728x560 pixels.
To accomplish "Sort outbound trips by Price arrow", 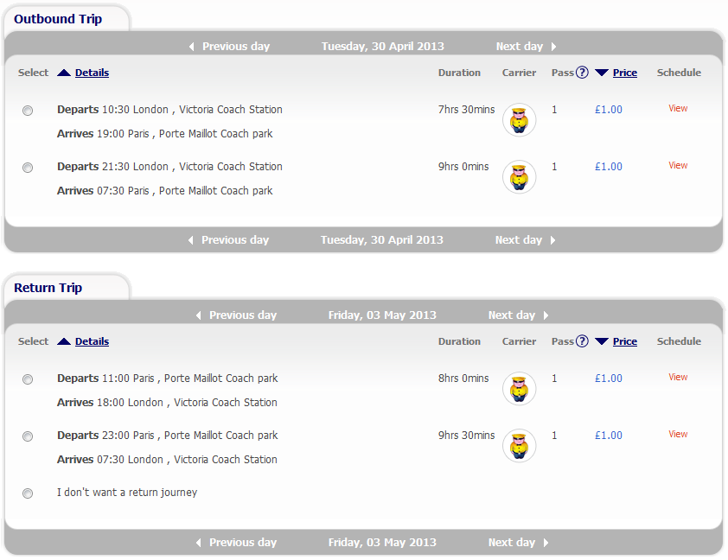I will click(x=602, y=73).
